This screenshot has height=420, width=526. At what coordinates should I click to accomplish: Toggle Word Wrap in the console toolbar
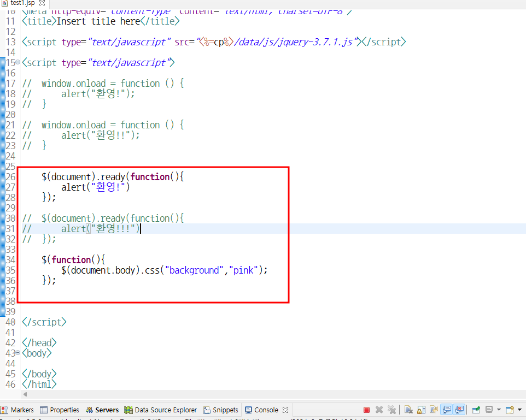[x=434, y=410]
